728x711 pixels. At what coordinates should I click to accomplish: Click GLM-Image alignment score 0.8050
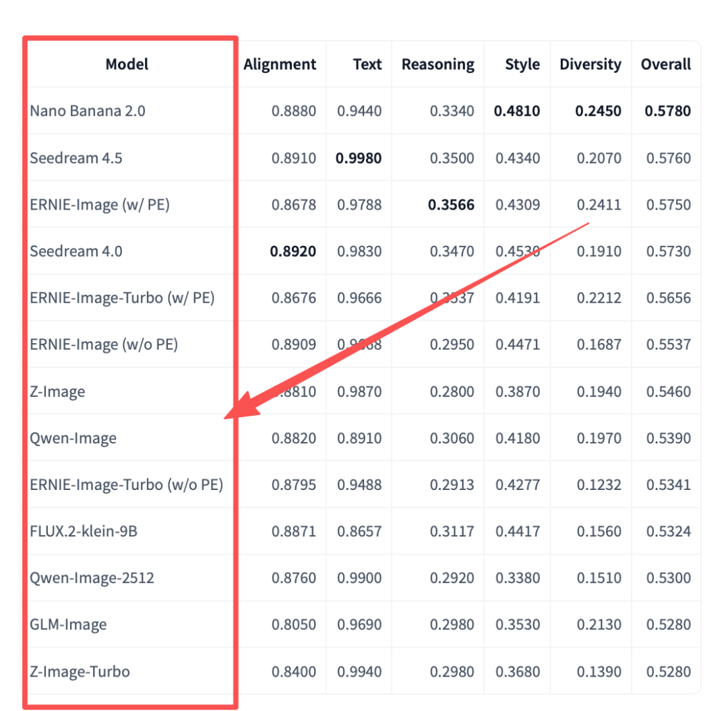[x=294, y=625]
